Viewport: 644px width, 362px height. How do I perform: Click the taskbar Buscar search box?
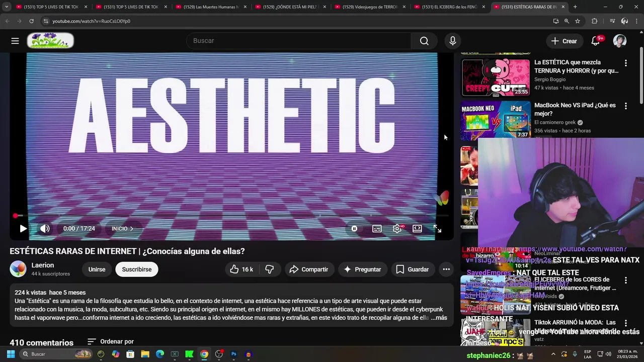[57, 354]
